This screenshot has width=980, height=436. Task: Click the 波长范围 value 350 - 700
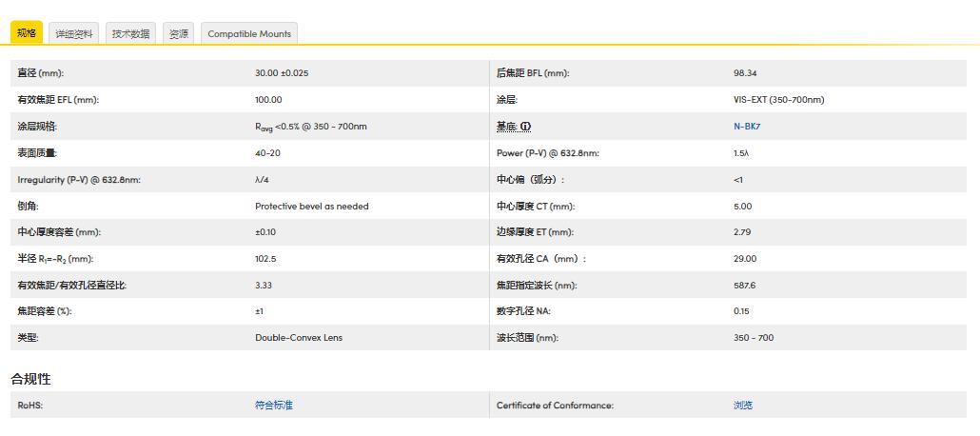click(x=754, y=338)
